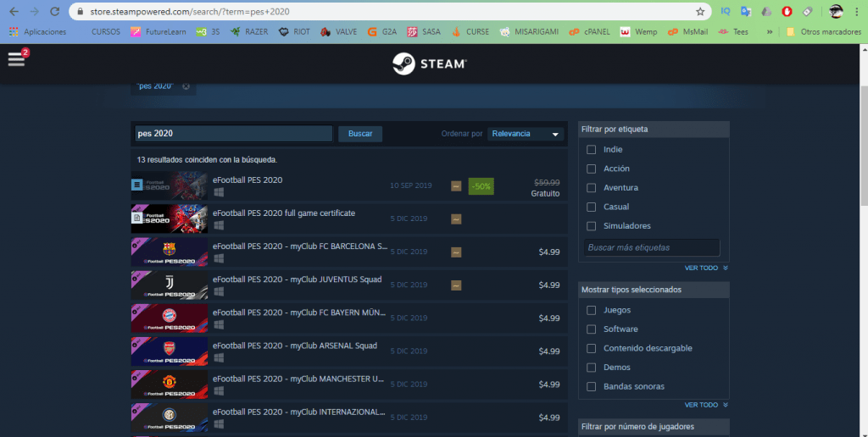Click the Buscar button
This screenshot has width=868, height=437.
(360, 134)
